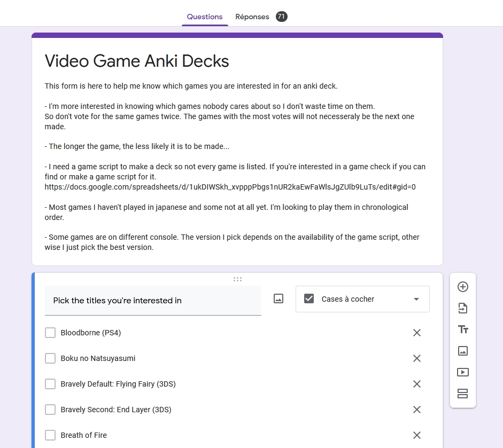503x448 pixels.
Task: Add a new section from the sidebar
Action: click(x=462, y=394)
